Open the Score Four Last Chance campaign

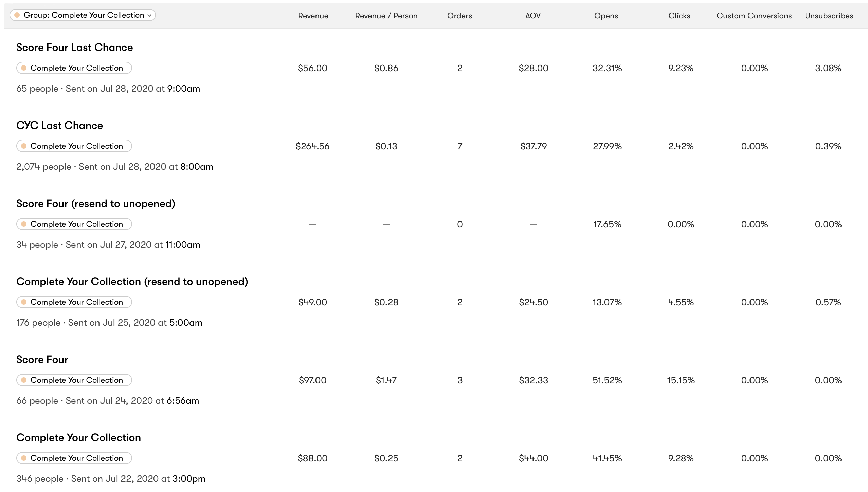(x=74, y=48)
